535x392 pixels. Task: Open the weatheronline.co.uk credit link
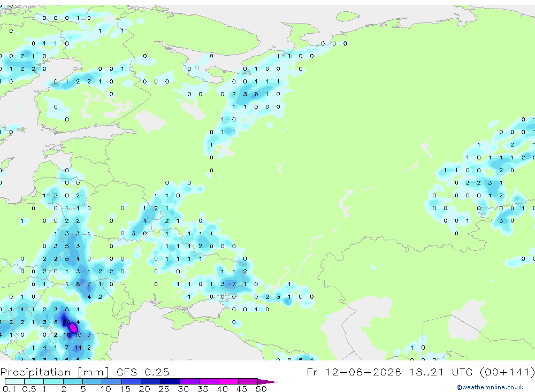point(490,387)
